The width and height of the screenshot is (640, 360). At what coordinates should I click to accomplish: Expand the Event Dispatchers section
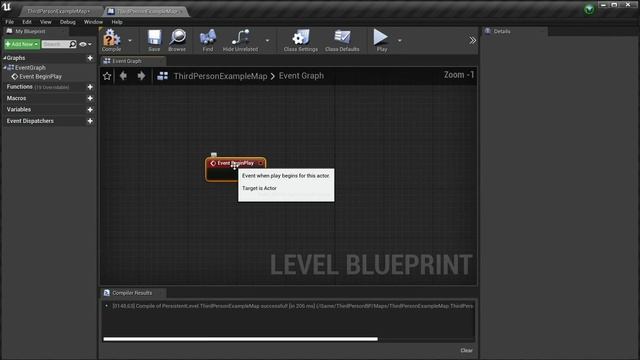click(30, 121)
